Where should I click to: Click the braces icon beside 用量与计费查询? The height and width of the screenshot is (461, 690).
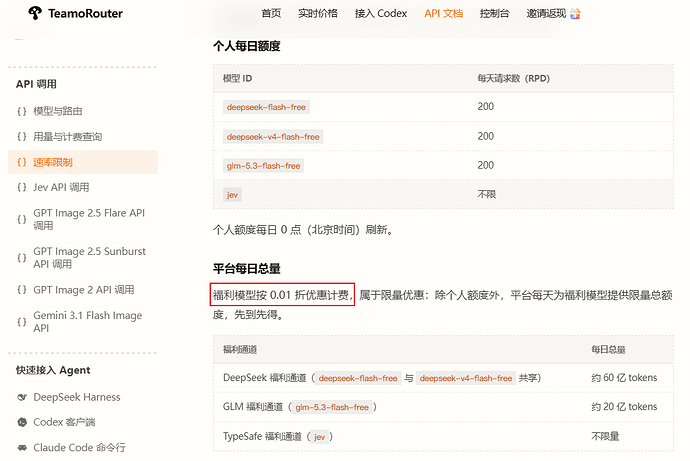point(22,137)
